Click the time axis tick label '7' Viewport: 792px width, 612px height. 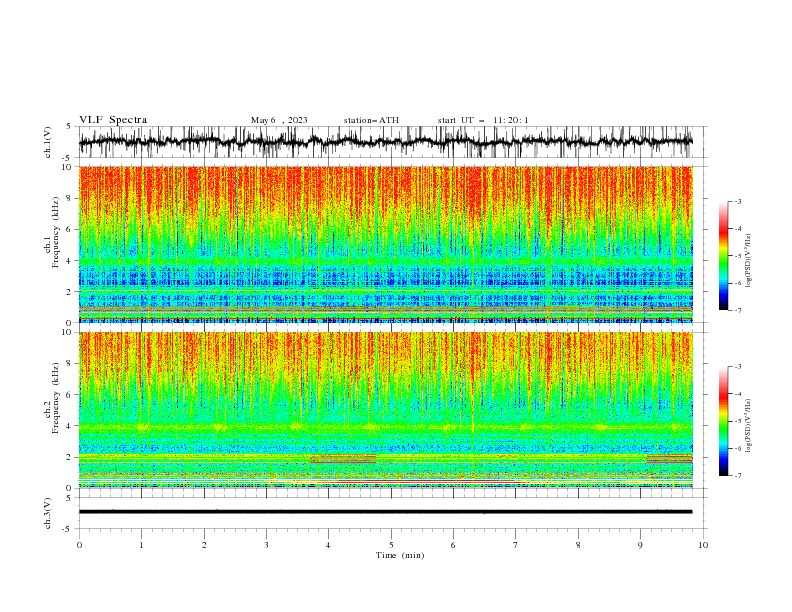(x=516, y=545)
